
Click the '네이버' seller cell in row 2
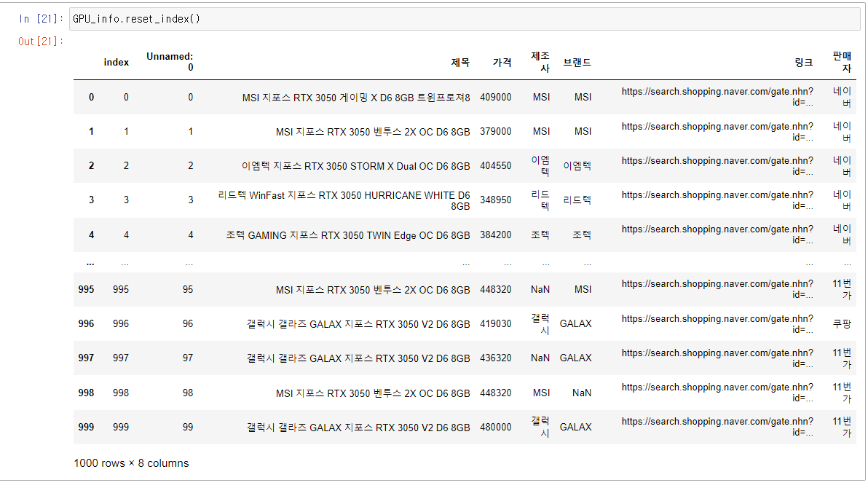tap(842, 166)
